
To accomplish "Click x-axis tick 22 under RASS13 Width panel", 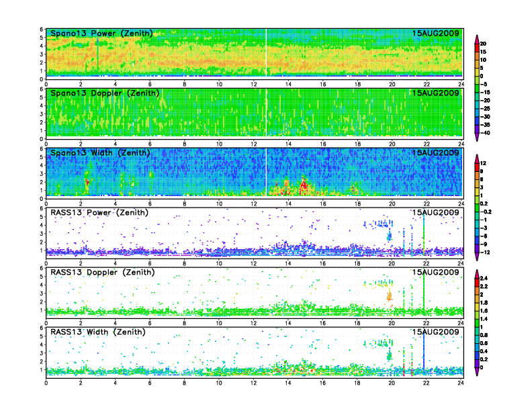I will 426,383.
